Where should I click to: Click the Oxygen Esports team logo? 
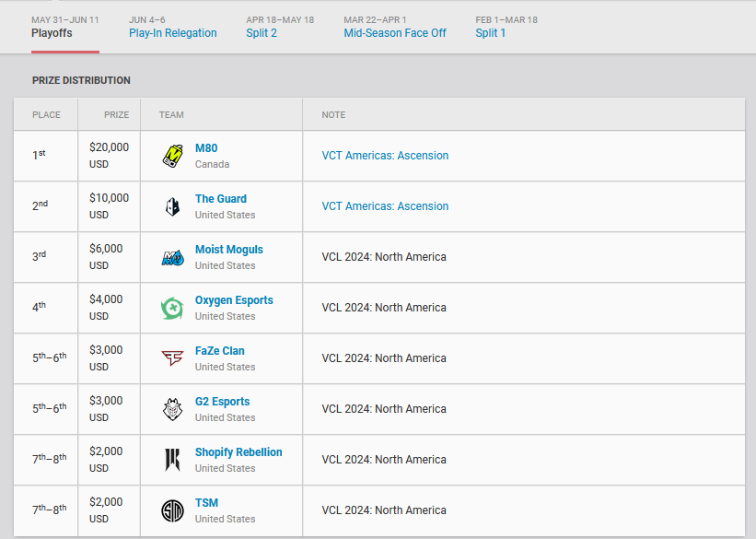coord(172,308)
